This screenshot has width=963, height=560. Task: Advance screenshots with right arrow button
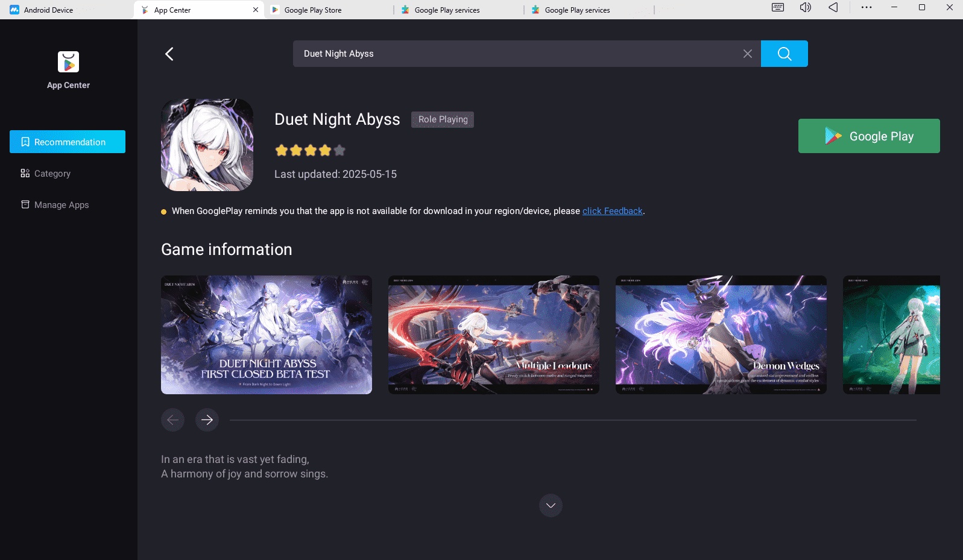pos(207,420)
